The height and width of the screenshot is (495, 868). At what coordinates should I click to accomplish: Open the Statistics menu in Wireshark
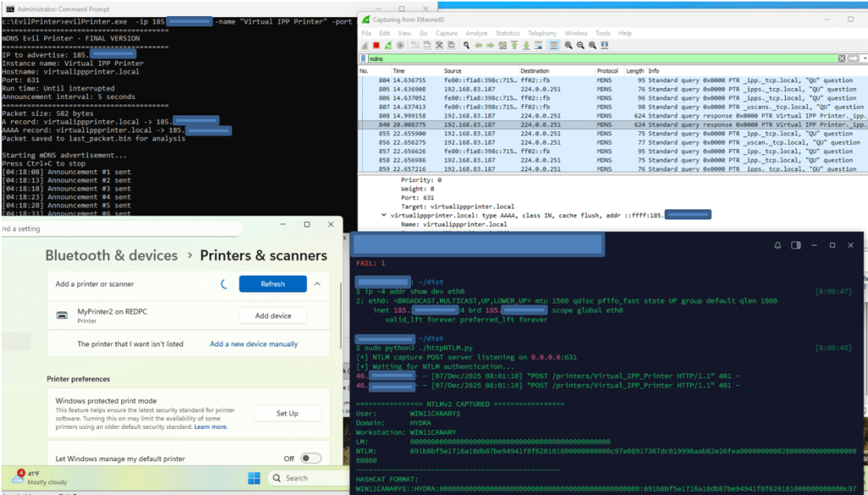point(507,33)
